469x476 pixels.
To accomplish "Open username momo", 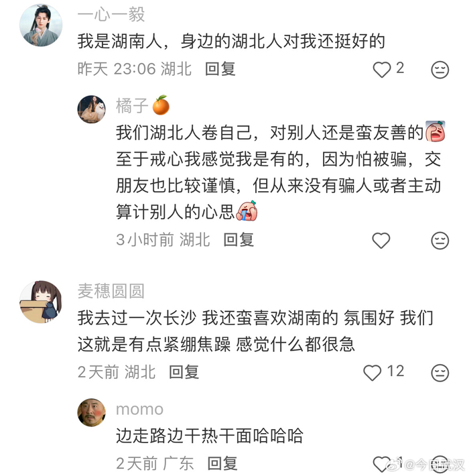I will pos(139,409).
